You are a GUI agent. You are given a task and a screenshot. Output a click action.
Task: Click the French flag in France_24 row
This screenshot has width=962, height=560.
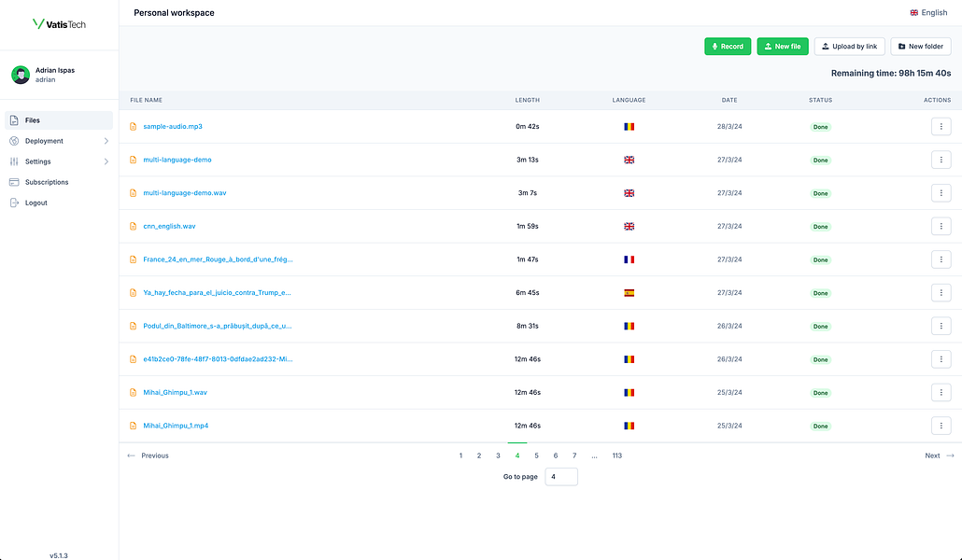629,259
